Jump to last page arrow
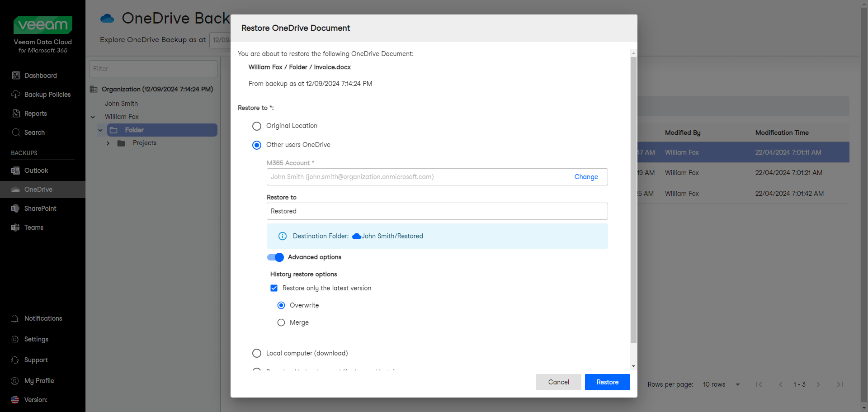Viewport: 868px width, 412px height. point(840,384)
